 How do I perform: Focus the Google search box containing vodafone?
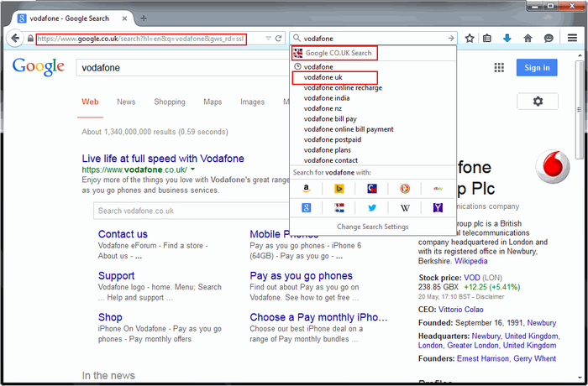184,68
